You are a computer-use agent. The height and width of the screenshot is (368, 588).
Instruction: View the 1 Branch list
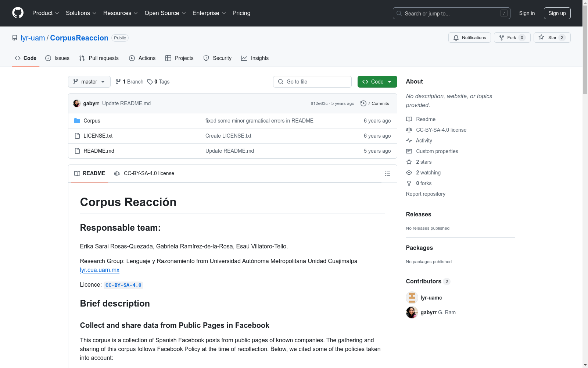(x=129, y=82)
